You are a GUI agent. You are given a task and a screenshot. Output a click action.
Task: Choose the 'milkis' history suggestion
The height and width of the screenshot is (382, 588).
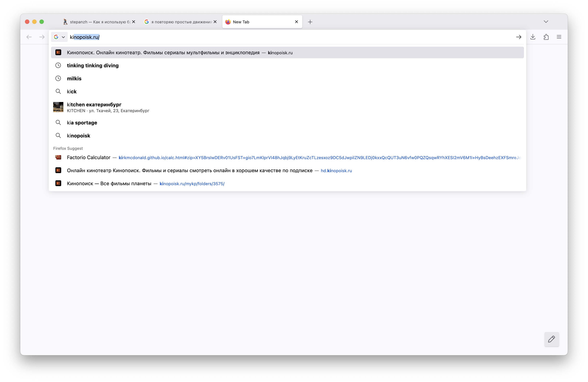287,78
